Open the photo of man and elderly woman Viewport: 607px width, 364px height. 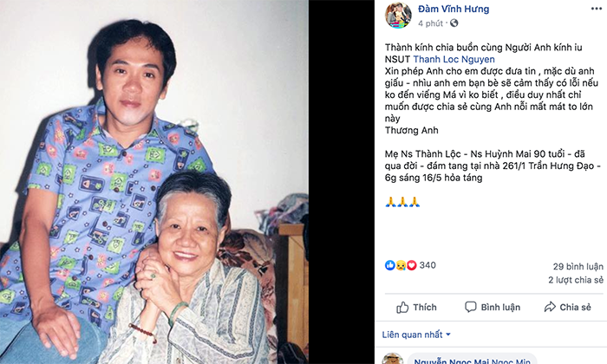point(154,182)
